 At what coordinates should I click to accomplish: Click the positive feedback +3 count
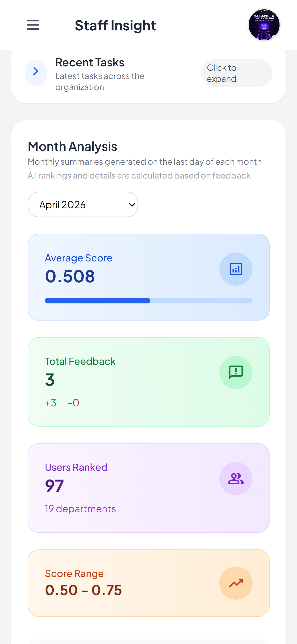(x=50, y=403)
